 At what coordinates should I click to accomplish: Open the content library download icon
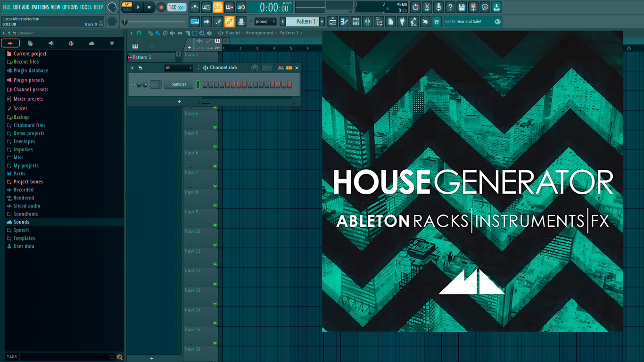click(496, 7)
